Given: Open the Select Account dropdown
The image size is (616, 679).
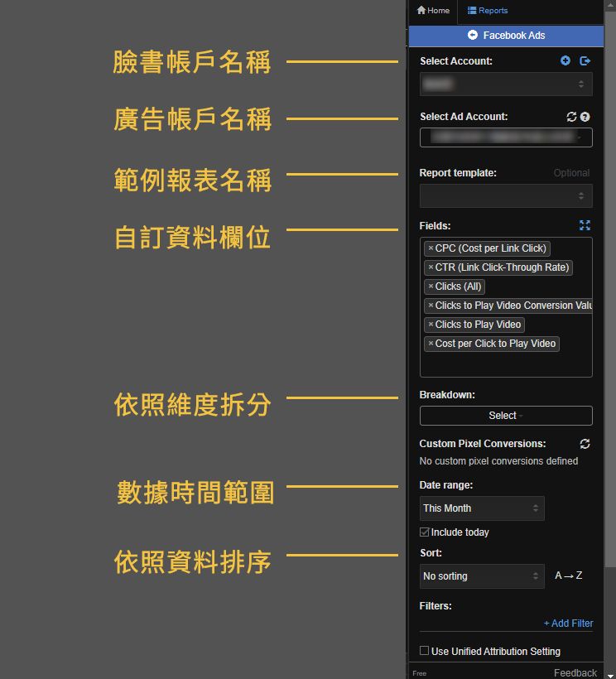Looking at the screenshot, I should 506,84.
